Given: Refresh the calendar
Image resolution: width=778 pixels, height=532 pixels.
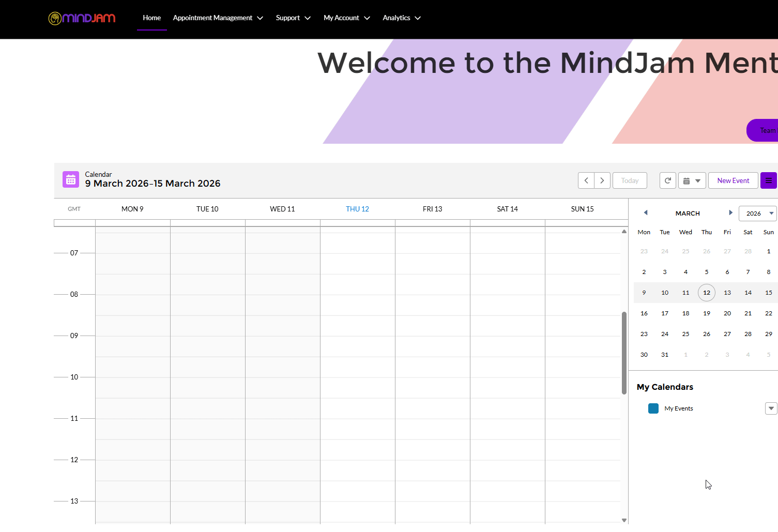Looking at the screenshot, I should [668, 180].
